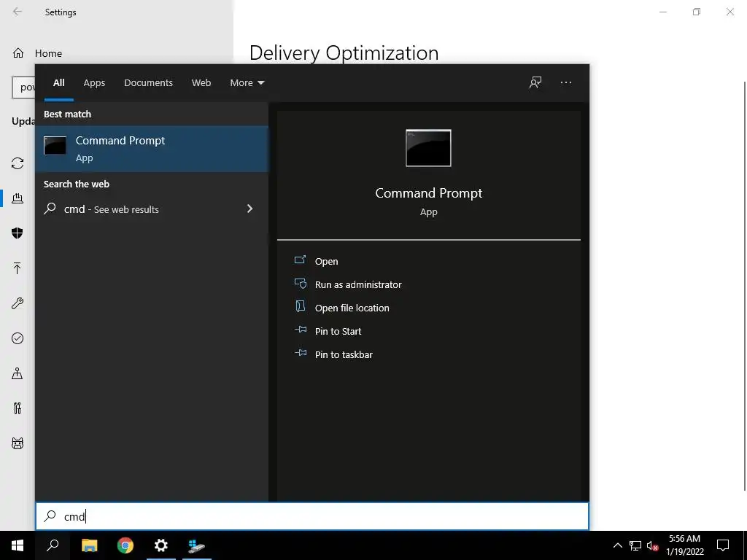Choose Run as administrator

358,284
